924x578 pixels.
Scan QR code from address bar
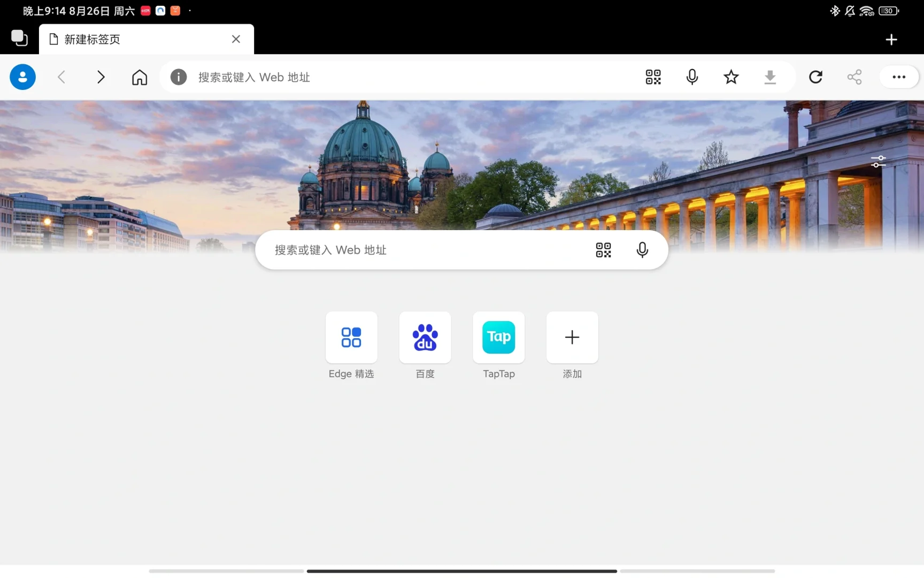[653, 77]
